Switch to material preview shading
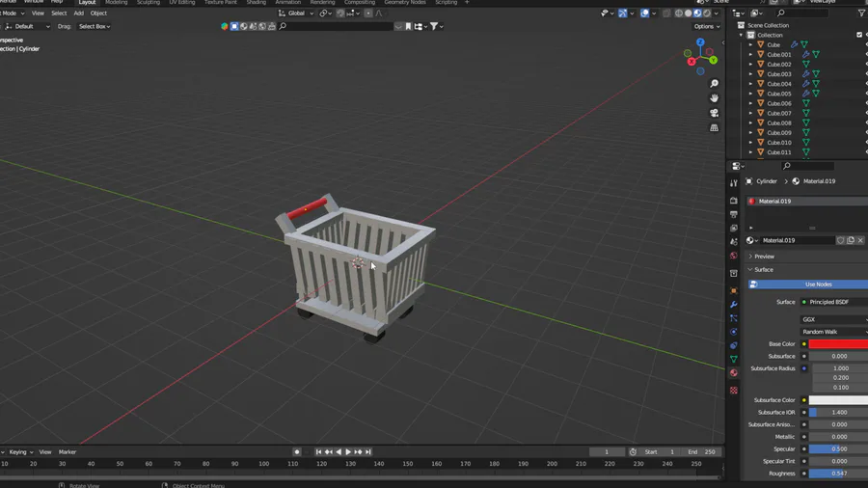The image size is (868, 488). (x=697, y=14)
